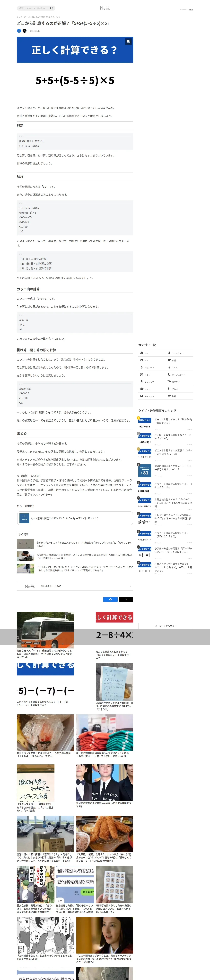Open image gallery icon on hero banner
The image size is (210, 980).
[x=128, y=41]
